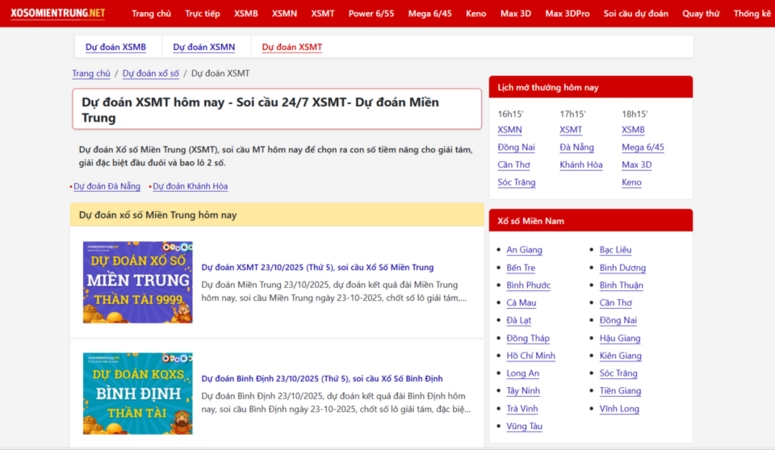Open the Dự đoán Bình Định 23/10/2025 article title

(322, 379)
